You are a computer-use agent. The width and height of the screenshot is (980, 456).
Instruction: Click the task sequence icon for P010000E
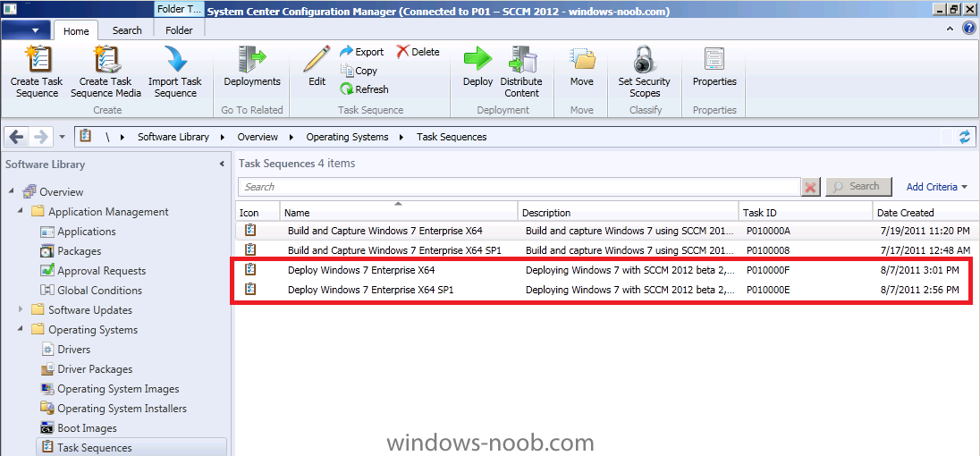pos(250,289)
